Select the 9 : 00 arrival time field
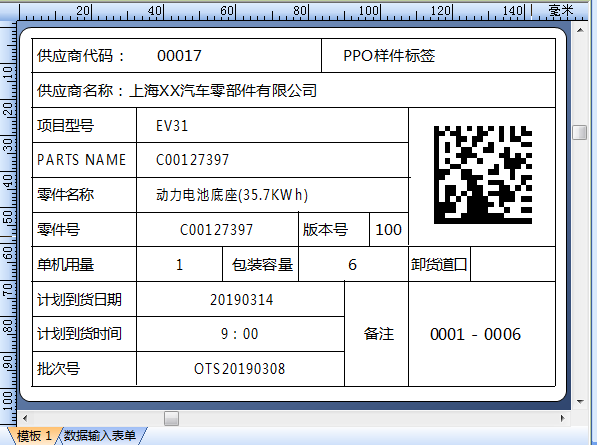The image size is (597, 445). (x=239, y=334)
